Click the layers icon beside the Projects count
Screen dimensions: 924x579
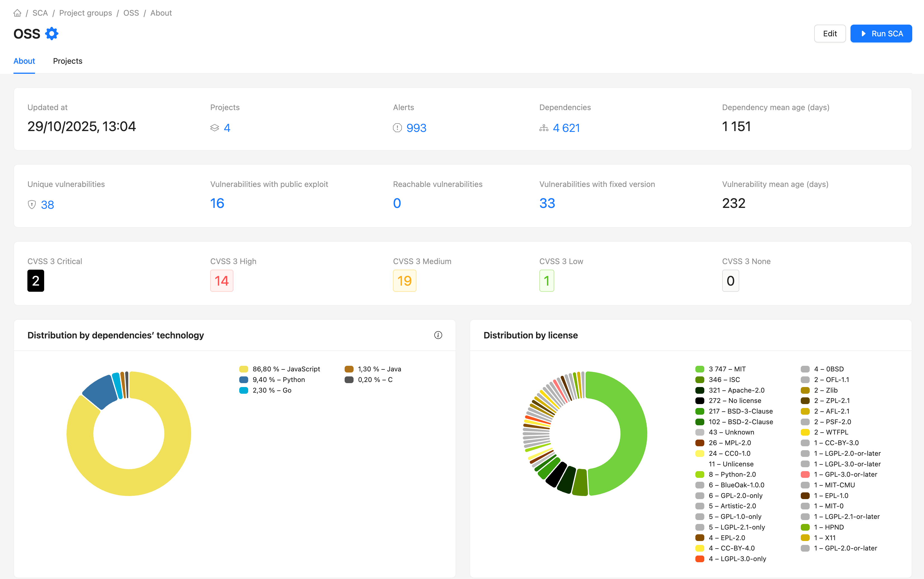(x=214, y=128)
